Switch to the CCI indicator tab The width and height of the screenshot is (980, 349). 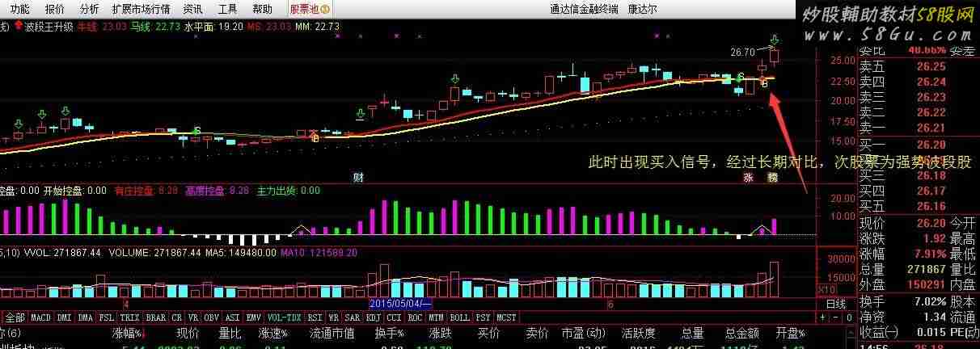coord(395,317)
